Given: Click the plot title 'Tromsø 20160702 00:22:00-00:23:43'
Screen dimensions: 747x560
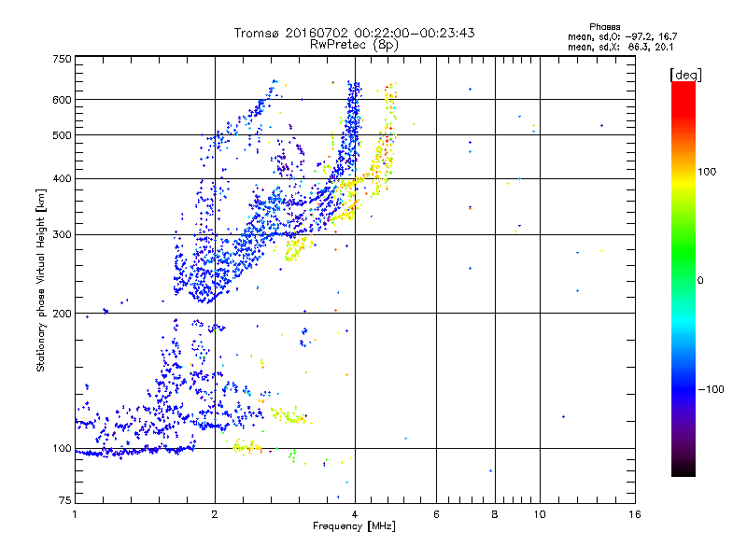Looking at the screenshot, I should click(354, 33).
